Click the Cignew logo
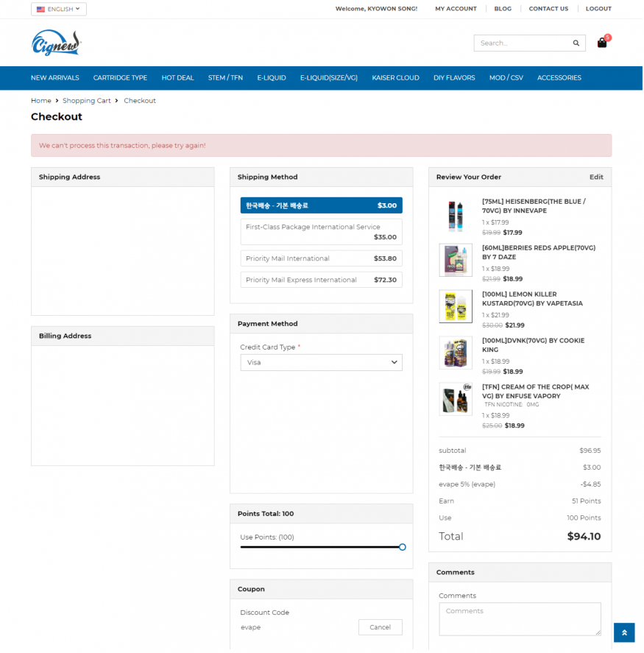The height and width of the screenshot is (653, 644). [57, 43]
